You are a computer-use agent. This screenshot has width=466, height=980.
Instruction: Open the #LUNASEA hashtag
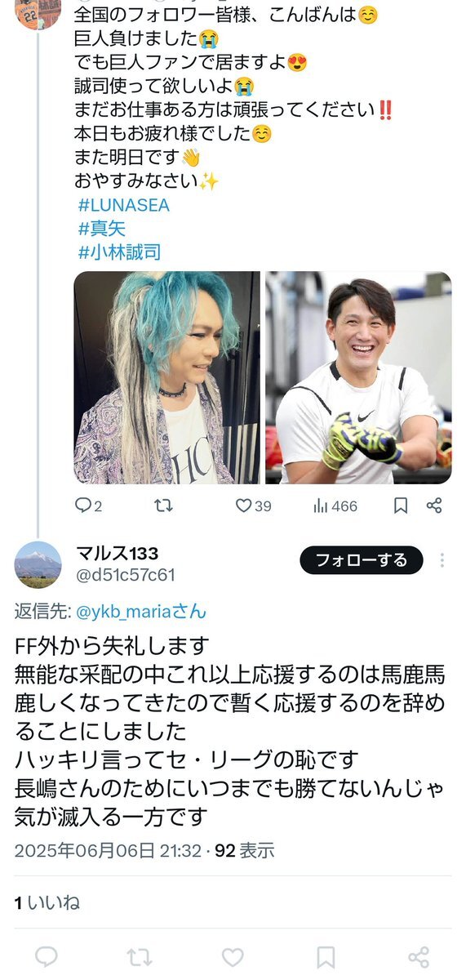click(123, 206)
